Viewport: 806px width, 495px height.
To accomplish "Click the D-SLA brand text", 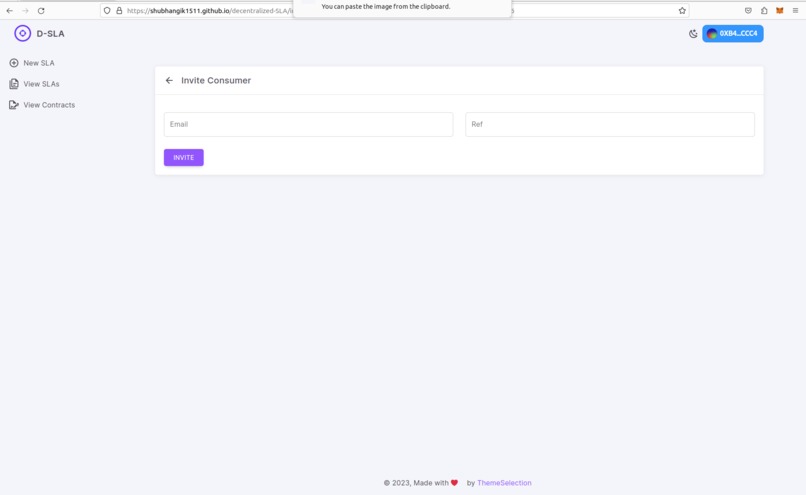I will [x=50, y=33].
